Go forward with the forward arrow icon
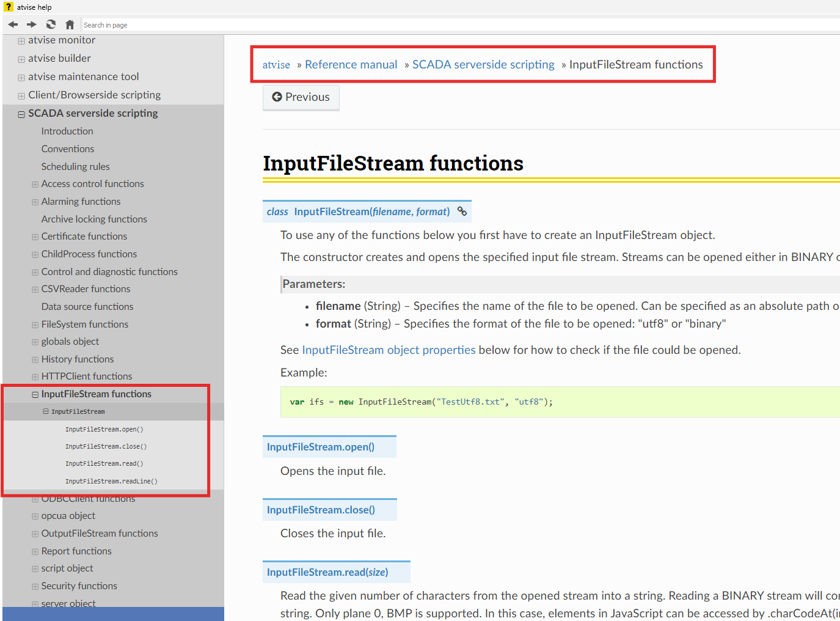This screenshot has height=621, width=840. pyautogui.click(x=32, y=24)
